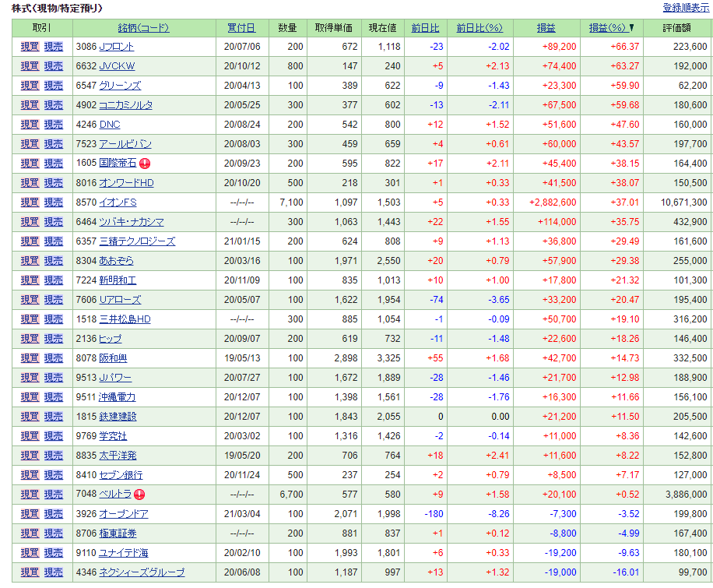Open the ヒップ stock link
Screen dimensions: 713x588
click(x=111, y=339)
